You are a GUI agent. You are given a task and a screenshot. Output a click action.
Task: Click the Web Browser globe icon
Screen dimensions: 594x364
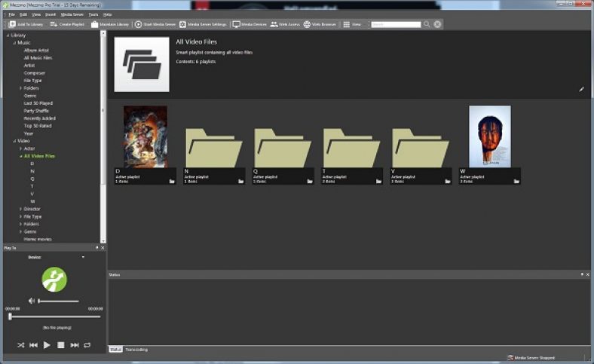[x=308, y=24]
